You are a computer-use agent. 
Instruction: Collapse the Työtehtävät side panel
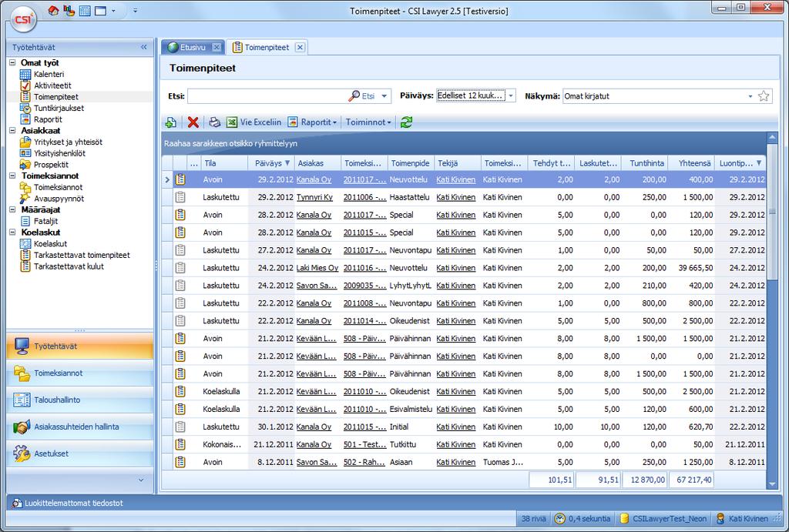144,47
